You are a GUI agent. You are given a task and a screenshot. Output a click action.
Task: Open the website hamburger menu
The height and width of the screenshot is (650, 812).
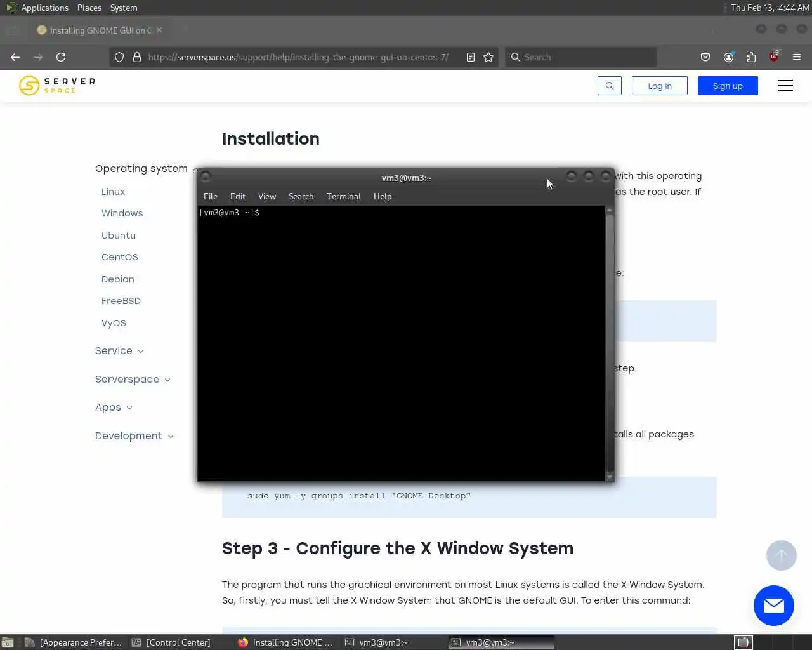785,86
